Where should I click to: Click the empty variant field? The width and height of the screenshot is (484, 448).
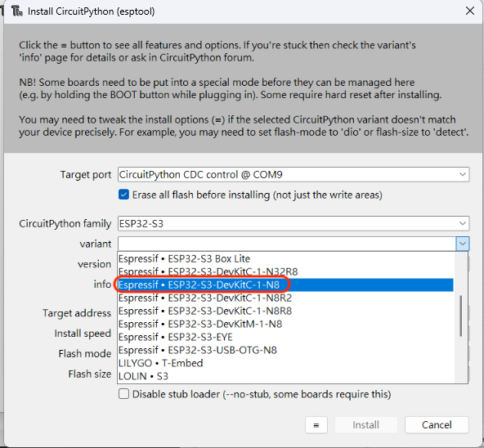[286, 244]
